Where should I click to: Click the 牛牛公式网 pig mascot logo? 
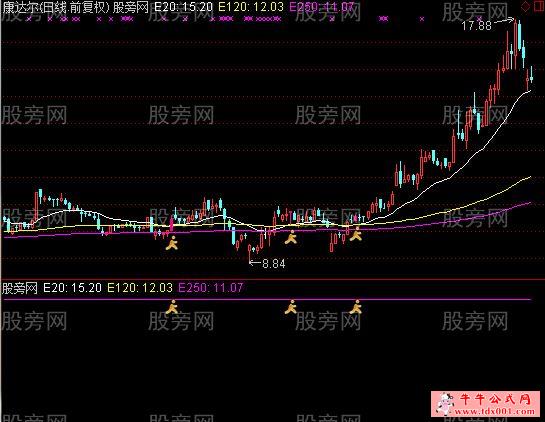[445, 404]
